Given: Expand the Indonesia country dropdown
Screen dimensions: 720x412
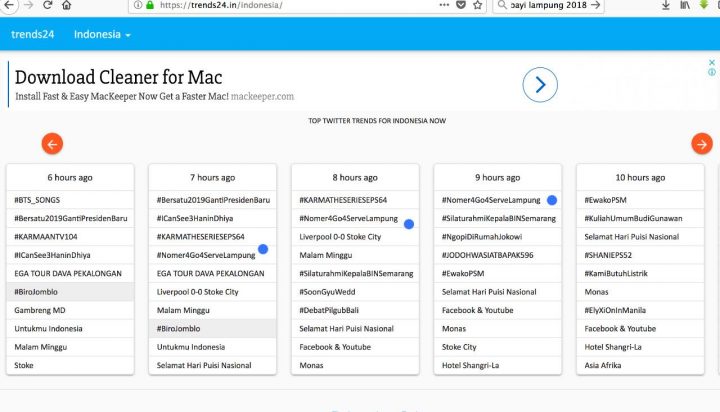Looking at the screenshot, I should point(102,35).
